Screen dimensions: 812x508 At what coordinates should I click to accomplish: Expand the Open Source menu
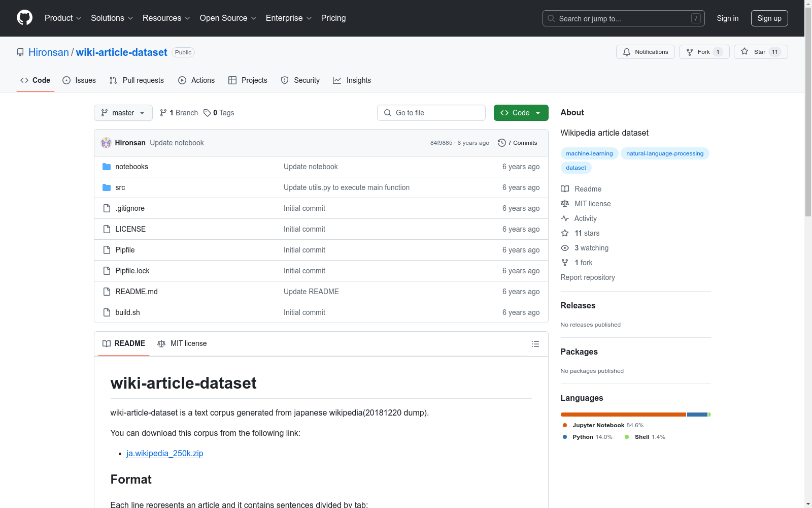(x=228, y=18)
